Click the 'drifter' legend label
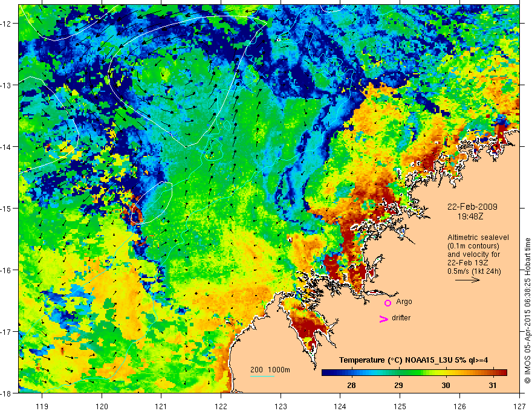The height and width of the screenshot is (411, 532). click(x=401, y=318)
